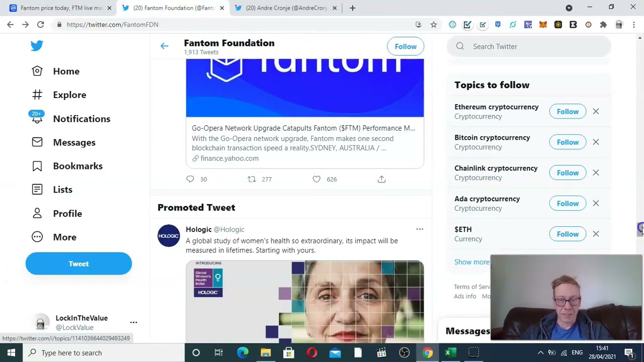The height and width of the screenshot is (362, 644).
Task: Click the Search Twitter field
Action: click(x=529, y=46)
